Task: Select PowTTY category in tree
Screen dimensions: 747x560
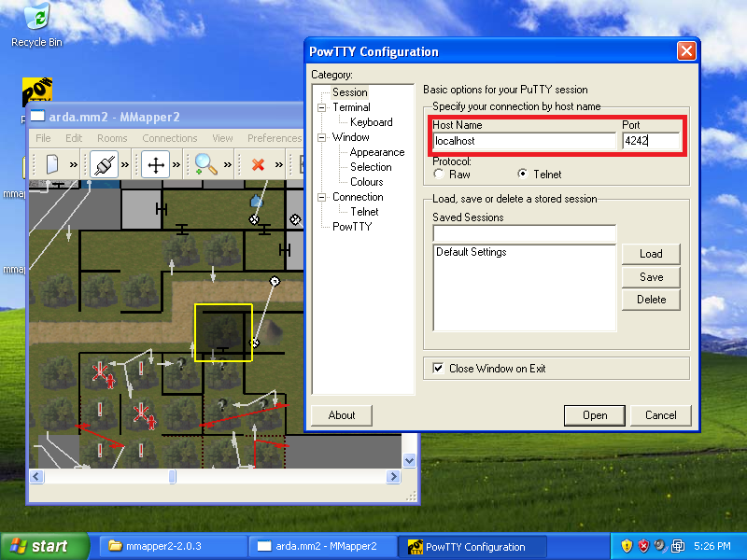Action: (x=352, y=227)
